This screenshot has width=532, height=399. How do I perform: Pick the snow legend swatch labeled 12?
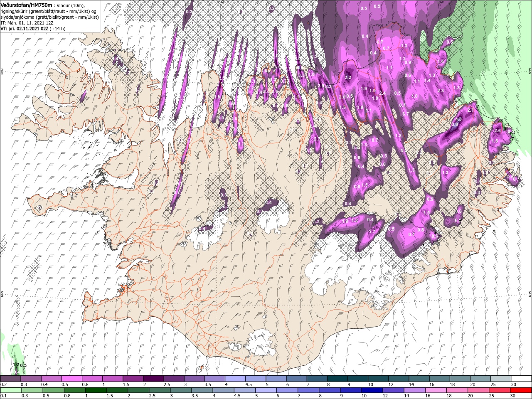click(398, 379)
